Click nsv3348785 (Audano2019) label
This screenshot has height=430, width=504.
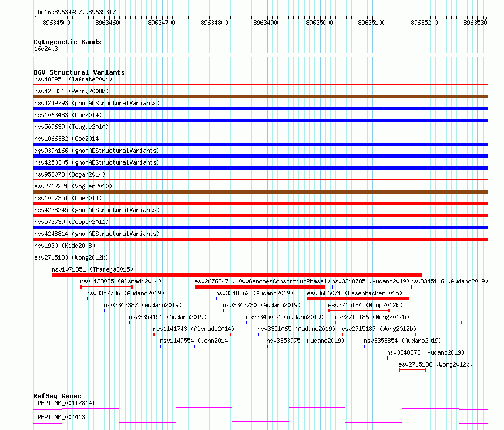click(370, 281)
